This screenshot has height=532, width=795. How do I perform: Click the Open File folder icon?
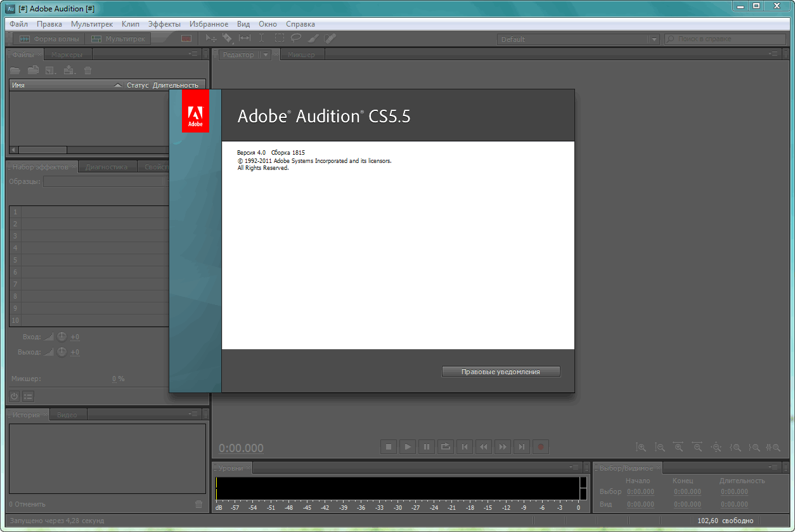[x=15, y=70]
